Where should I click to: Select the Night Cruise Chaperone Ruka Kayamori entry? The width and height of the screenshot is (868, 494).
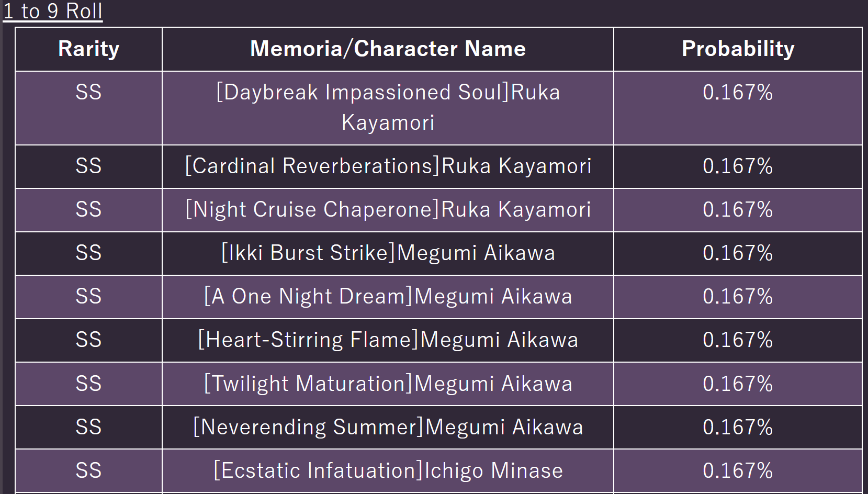click(x=388, y=210)
